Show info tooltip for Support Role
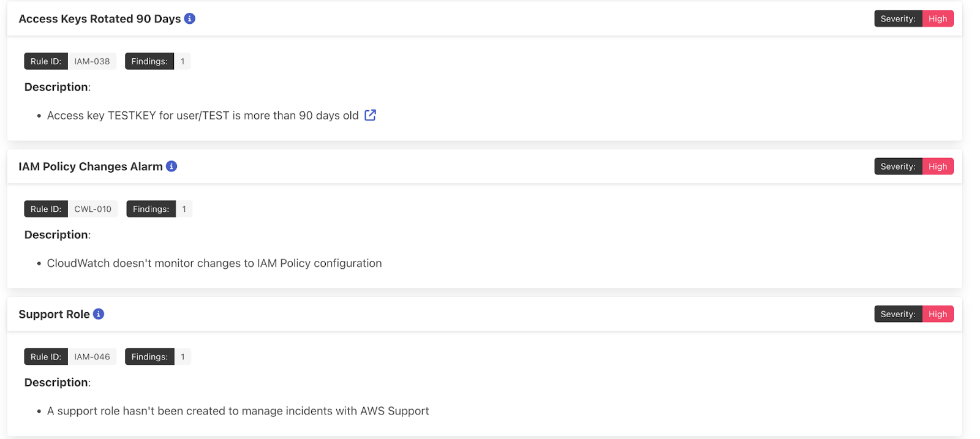This screenshot has height=439, width=980. 99,314
